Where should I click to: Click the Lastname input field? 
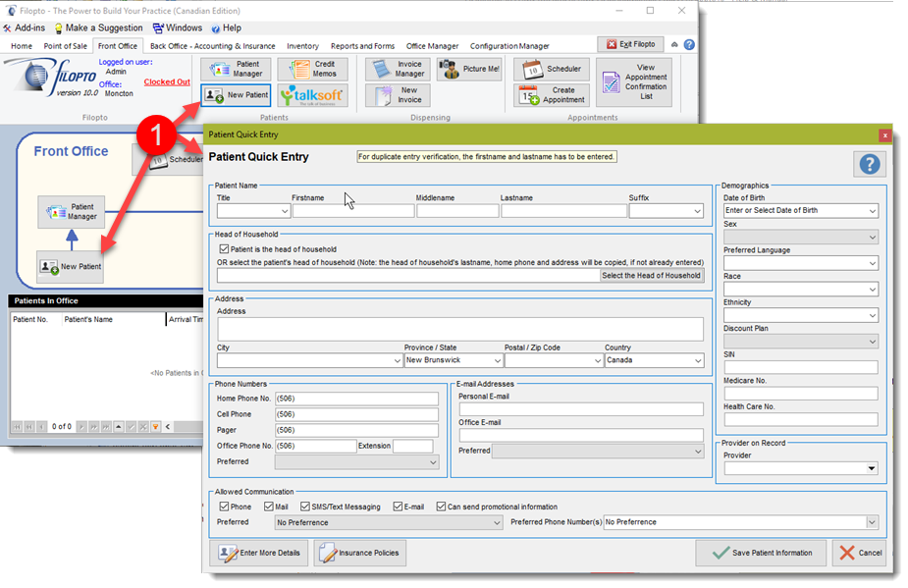(x=564, y=211)
